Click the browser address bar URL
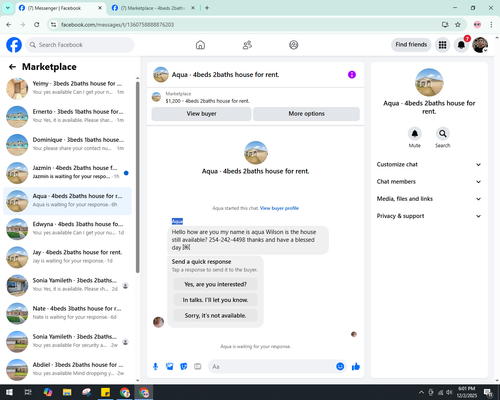Image resolution: width=500 pixels, height=400 pixels. tap(117, 24)
